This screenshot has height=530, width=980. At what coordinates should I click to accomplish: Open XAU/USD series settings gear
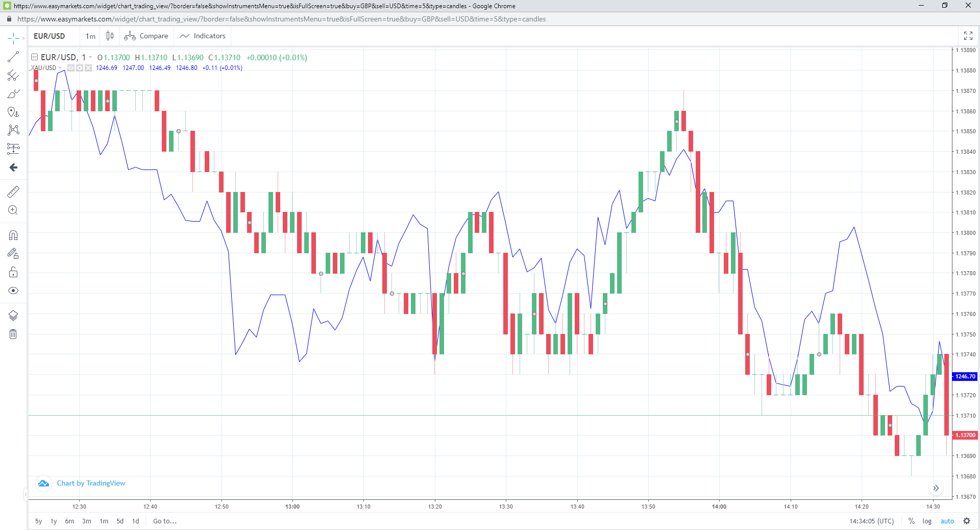(x=80, y=68)
